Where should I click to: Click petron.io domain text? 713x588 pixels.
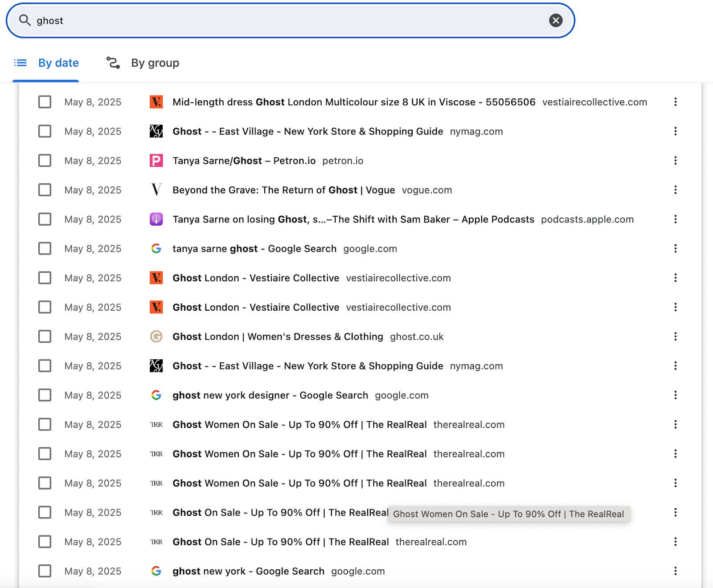coord(343,160)
